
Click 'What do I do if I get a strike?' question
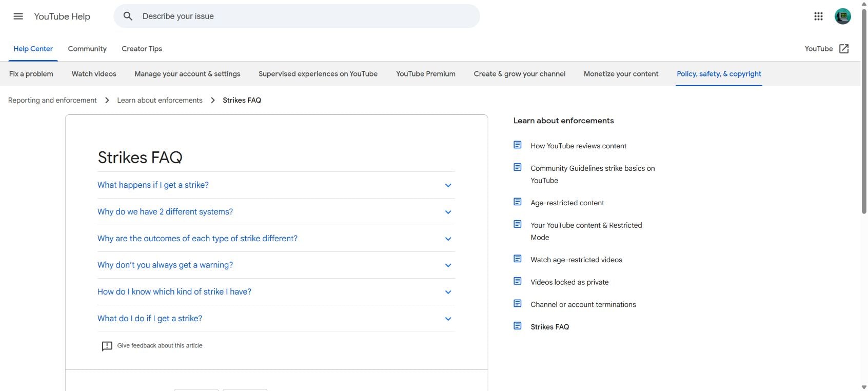pos(150,319)
